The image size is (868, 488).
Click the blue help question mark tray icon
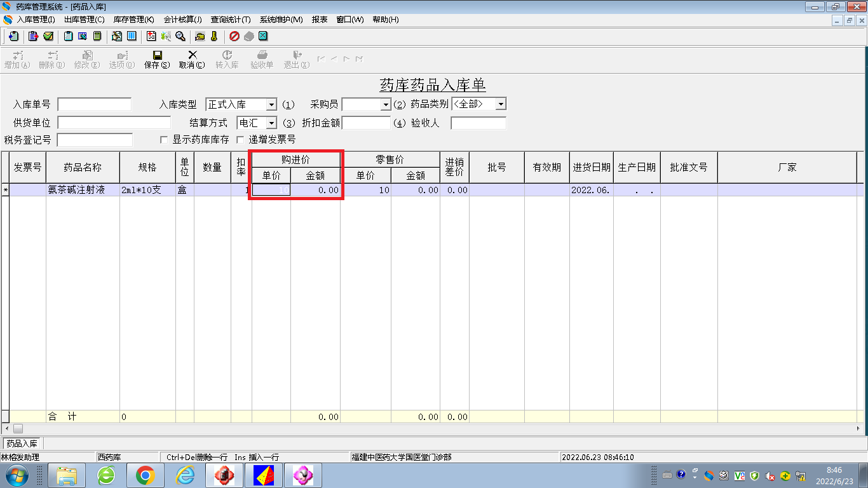pyautogui.click(x=681, y=475)
